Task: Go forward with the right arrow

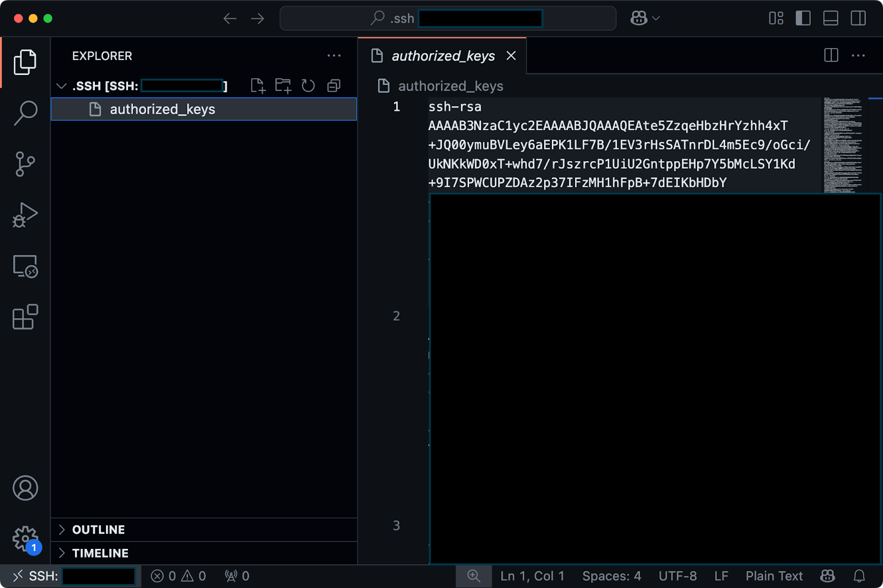Action: point(258,19)
